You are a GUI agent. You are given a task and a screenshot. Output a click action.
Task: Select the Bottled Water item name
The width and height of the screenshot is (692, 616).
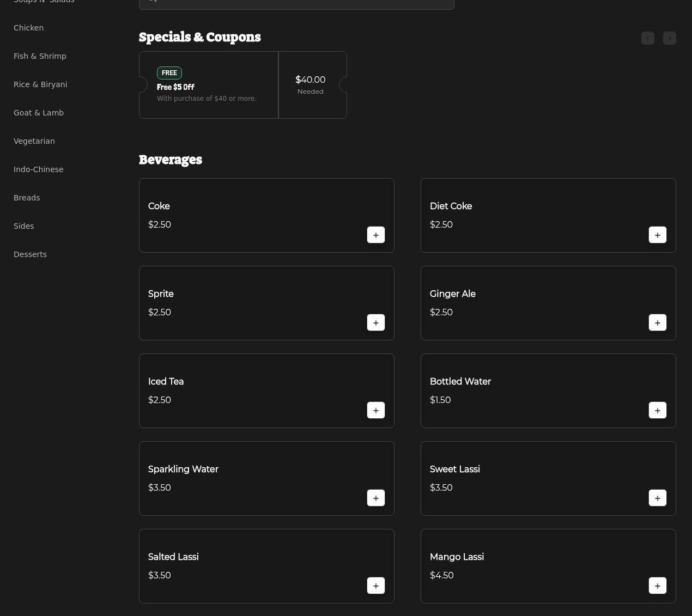coord(460,381)
